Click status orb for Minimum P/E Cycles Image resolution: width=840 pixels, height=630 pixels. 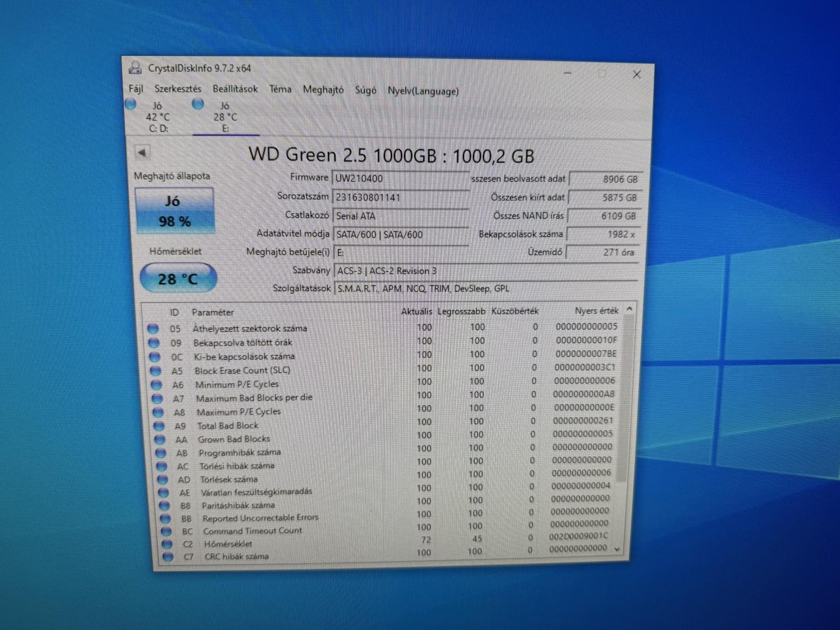click(x=156, y=385)
